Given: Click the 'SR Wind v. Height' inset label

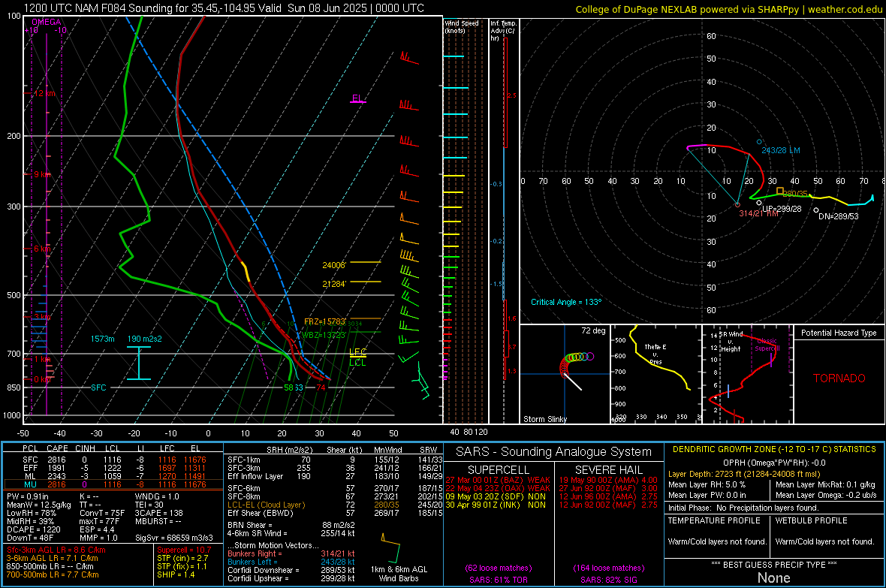Looking at the screenshot, I should point(731,342).
